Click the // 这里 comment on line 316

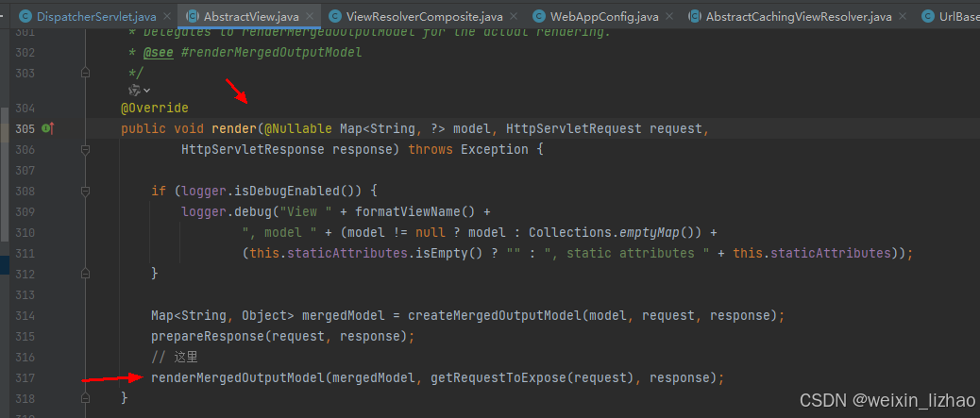tap(175, 357)
